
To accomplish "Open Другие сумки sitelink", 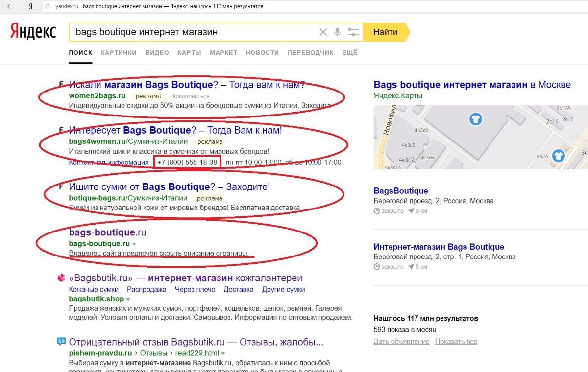I will click(284, 289).
